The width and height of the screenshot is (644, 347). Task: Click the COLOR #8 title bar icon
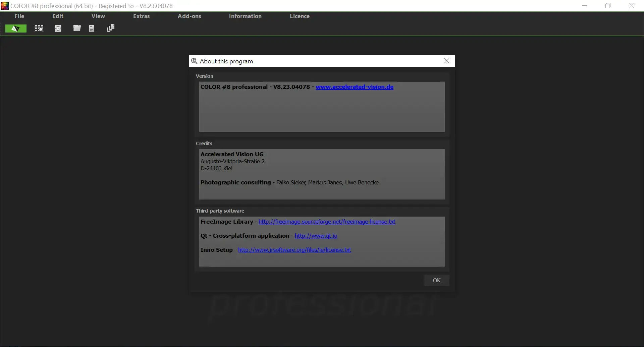click(4, 6)
